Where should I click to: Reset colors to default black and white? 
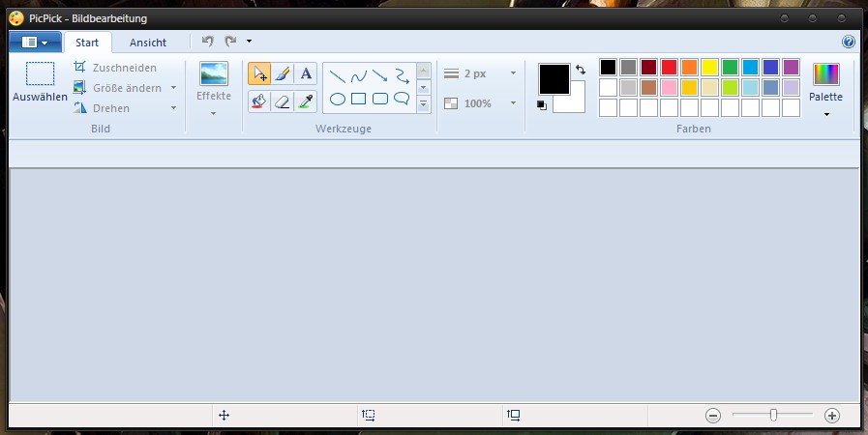pyautogui.click(x=541, y=105)
